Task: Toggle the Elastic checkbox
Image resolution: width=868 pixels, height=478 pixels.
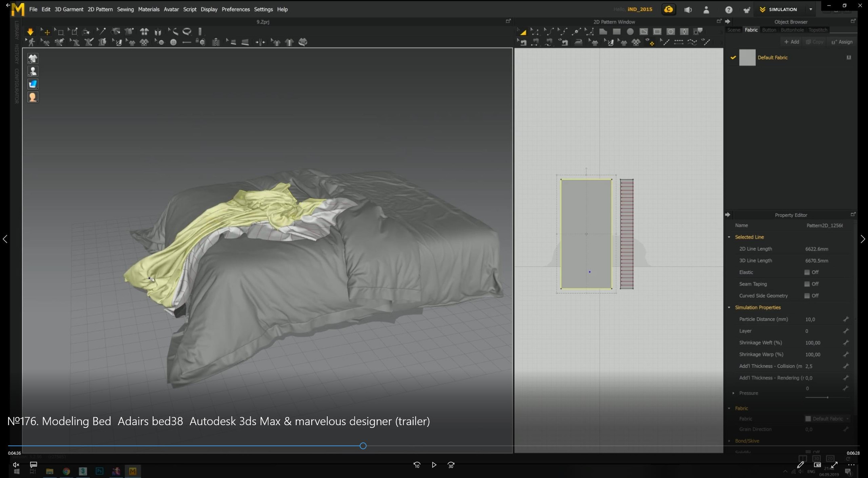Action: point(807,273)
